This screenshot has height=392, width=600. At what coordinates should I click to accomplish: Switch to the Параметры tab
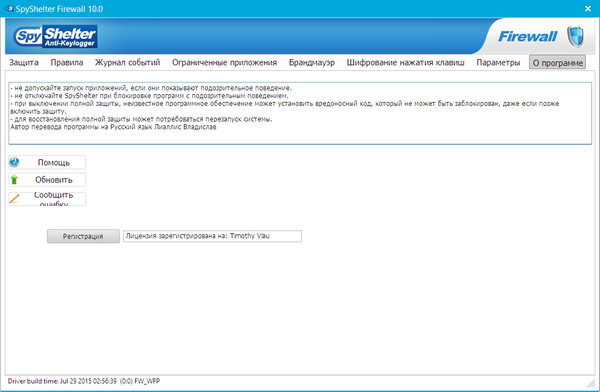(x=498, y=62)
